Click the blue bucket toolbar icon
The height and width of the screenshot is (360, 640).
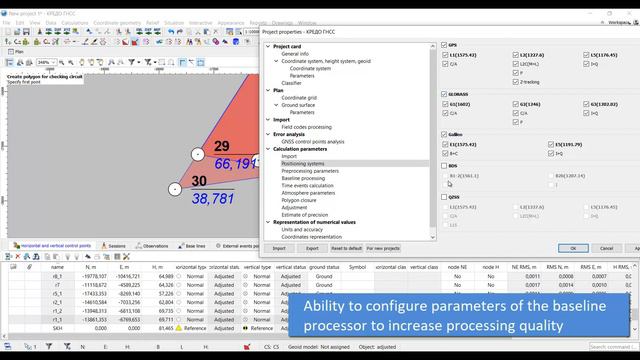tap(236, 42)
